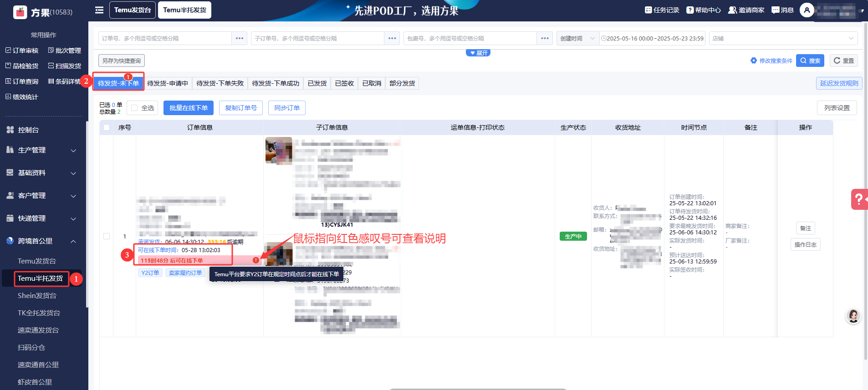
Task: Open the customer service avatar chat
Action: (853, 316)
